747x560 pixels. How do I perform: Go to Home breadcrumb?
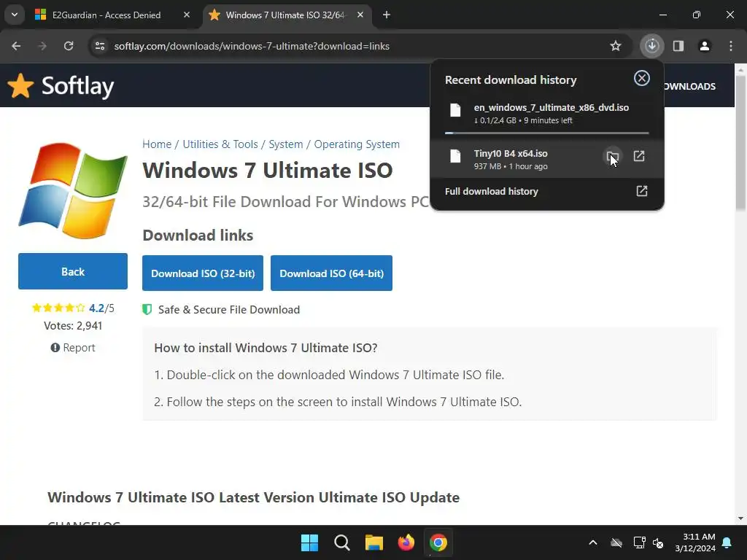pos(157,144)
